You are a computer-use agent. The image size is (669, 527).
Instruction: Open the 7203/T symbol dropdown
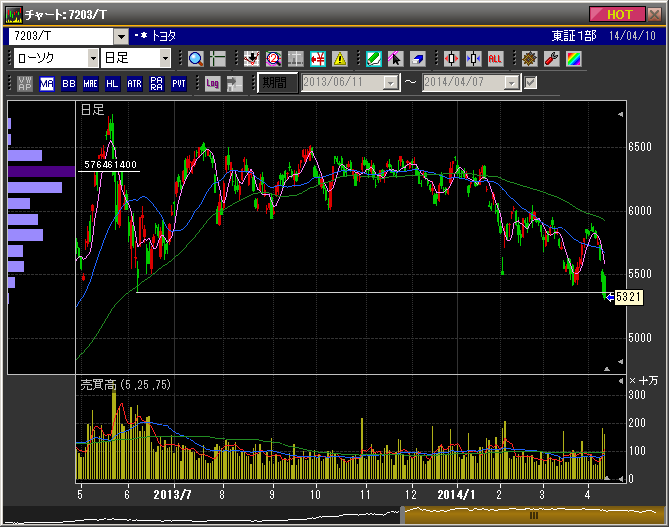(x=121, y=35)
